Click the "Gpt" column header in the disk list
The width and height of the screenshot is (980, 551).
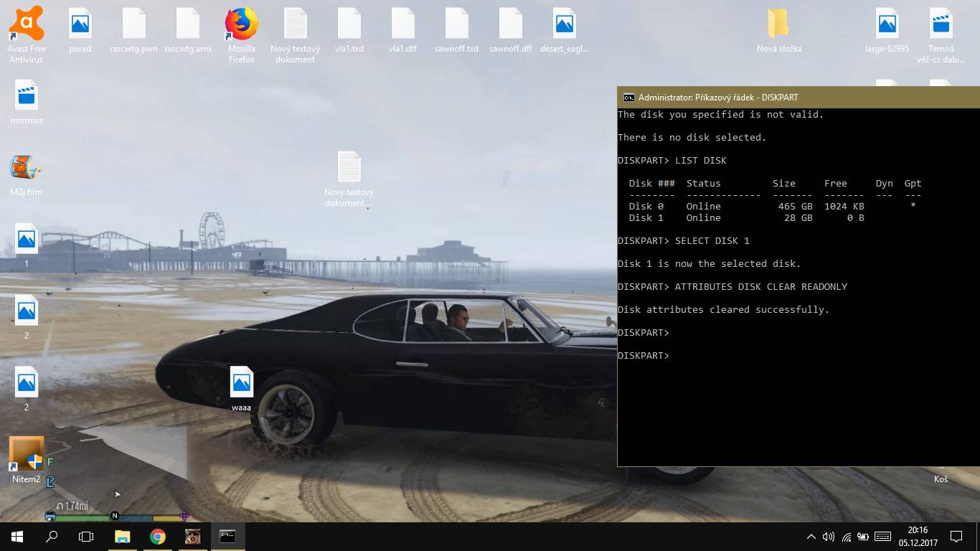click(913, 184)
